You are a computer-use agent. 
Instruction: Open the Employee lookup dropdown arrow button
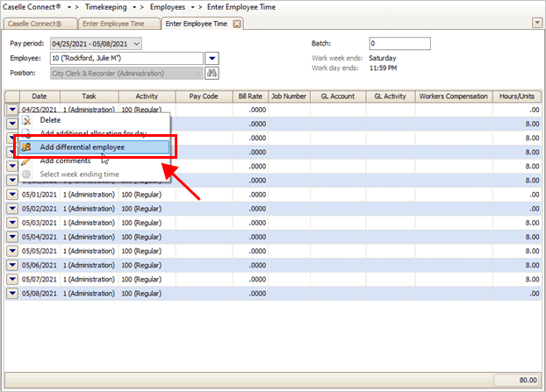pos(212,58)
